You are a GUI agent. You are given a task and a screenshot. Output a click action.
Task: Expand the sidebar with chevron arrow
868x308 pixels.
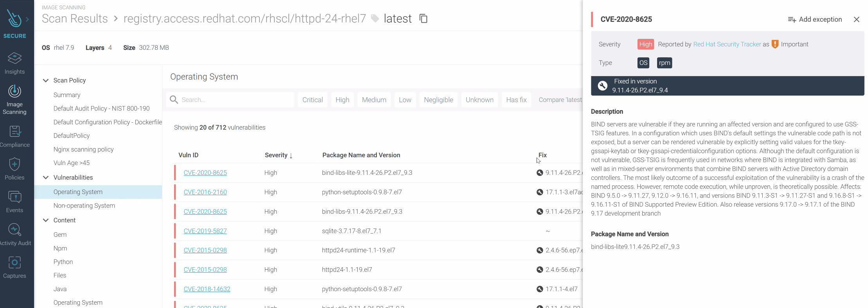click(27, 19)
